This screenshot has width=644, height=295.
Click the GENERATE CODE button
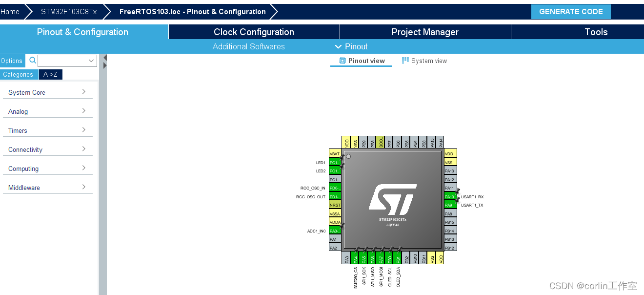point(571,11)
